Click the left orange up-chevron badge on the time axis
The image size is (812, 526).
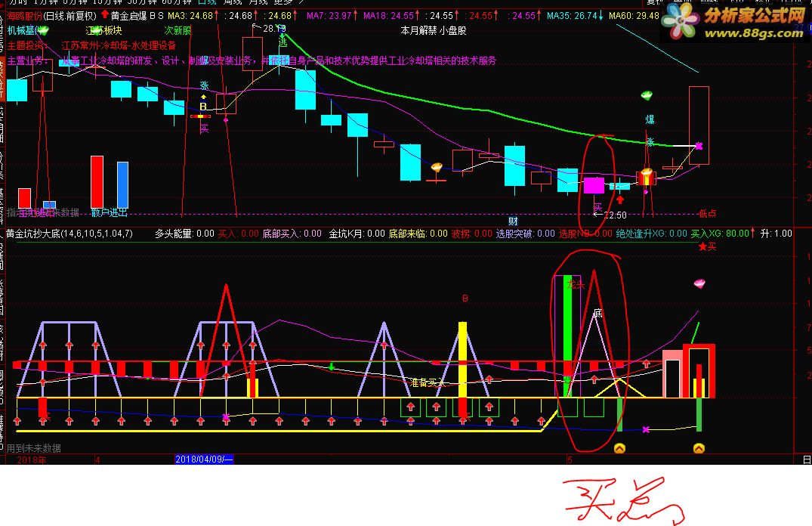tap(619, 448)
